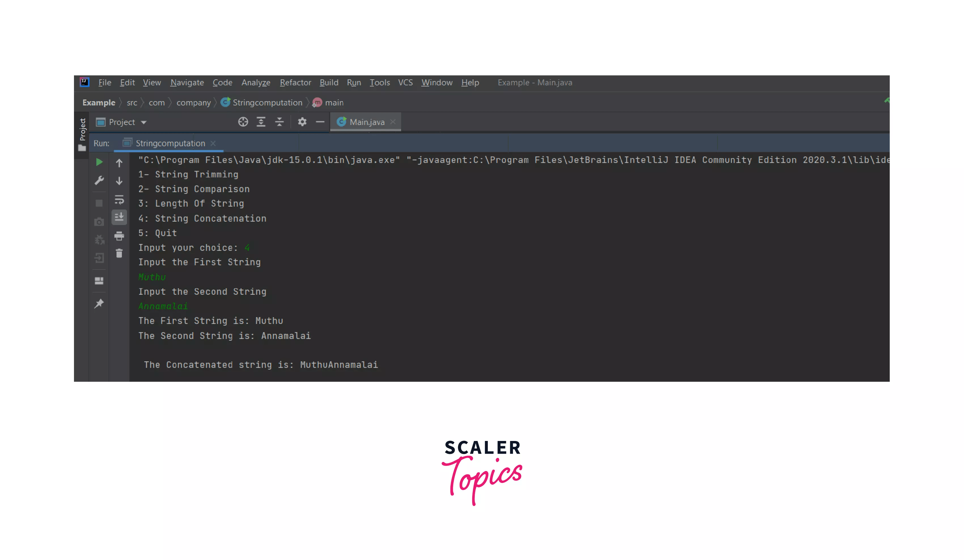Expand the Stringcomputation breadcrumb item
Viewport: 964px width, 560px height.
[267, 102]
